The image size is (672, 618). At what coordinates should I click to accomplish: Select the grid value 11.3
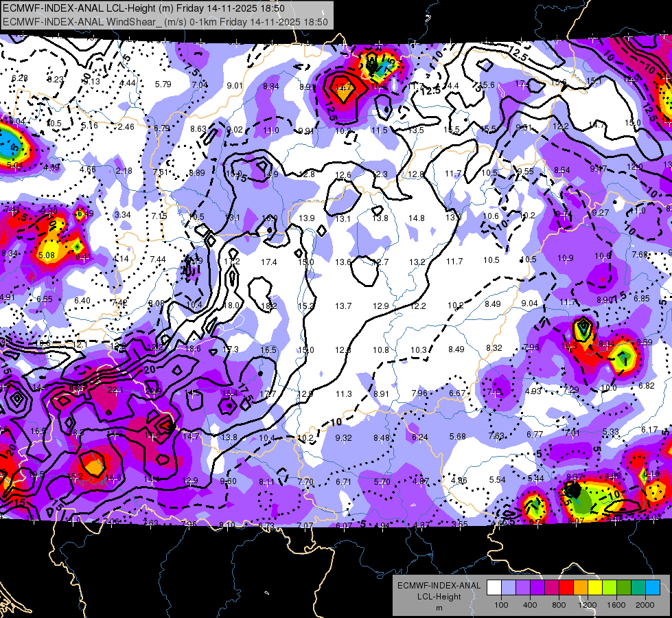point(344,393)
